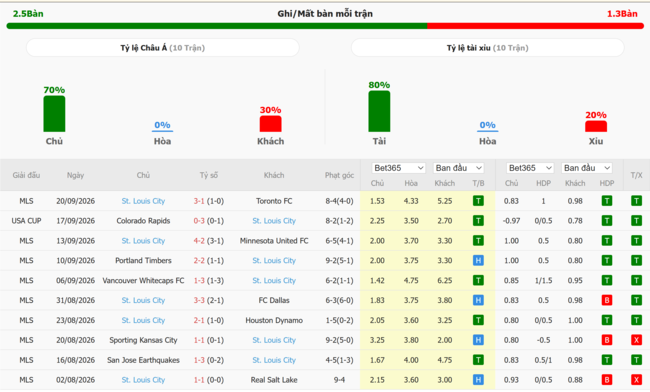The height and width of the screenshot is (392, 650).
Task: Click corner stat 9-4 in Real Salt Lake row
Action: [x=339, y=380]
